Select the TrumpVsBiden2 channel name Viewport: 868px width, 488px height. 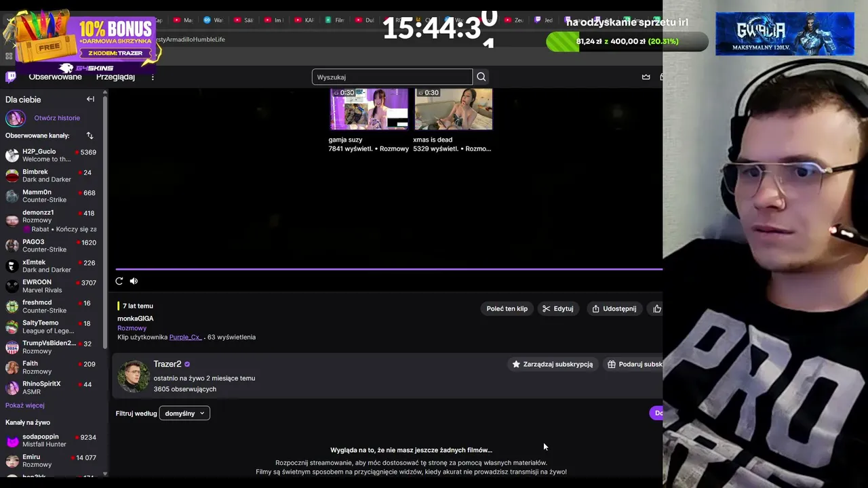(x=49, y=344)
